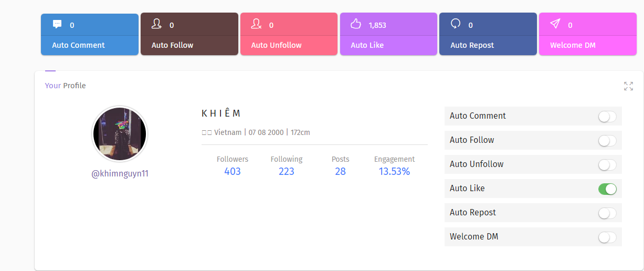
Task: Click the Following count 223
Action: (287, 171)
